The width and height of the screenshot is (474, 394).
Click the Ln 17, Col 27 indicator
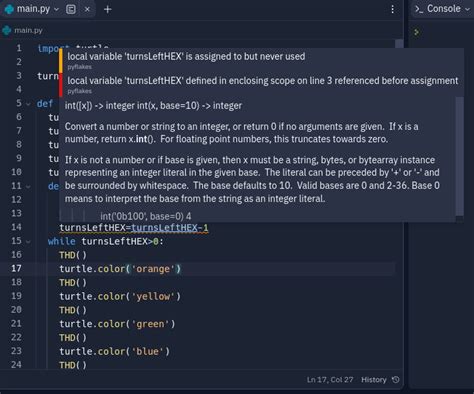pyautogui.click(x=330, y=380)
